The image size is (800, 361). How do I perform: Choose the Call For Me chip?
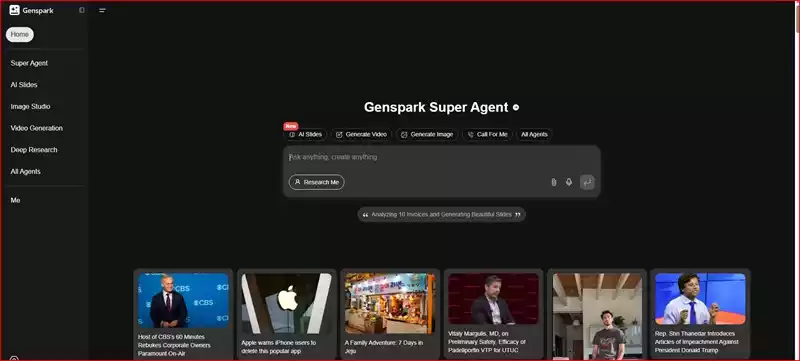tap(487, 135)
